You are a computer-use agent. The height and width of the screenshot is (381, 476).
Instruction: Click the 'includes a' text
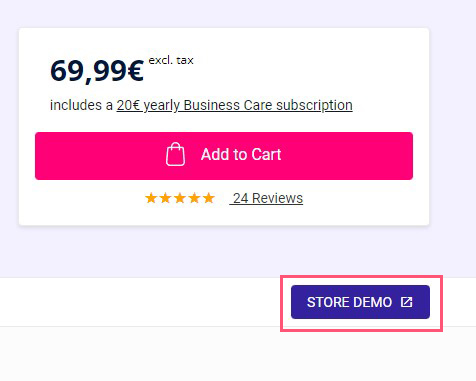[x=81, y=105]
